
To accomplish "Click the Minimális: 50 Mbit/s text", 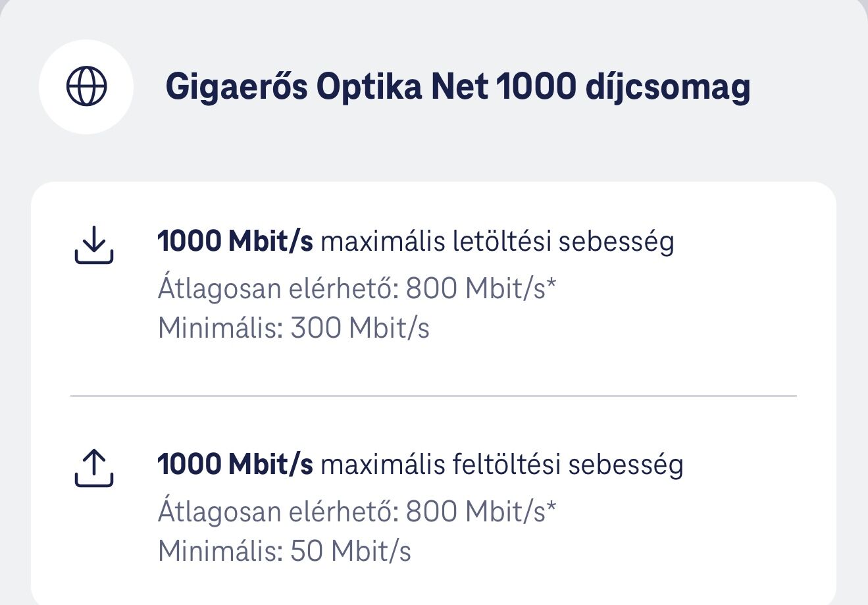I will point(284,550).
